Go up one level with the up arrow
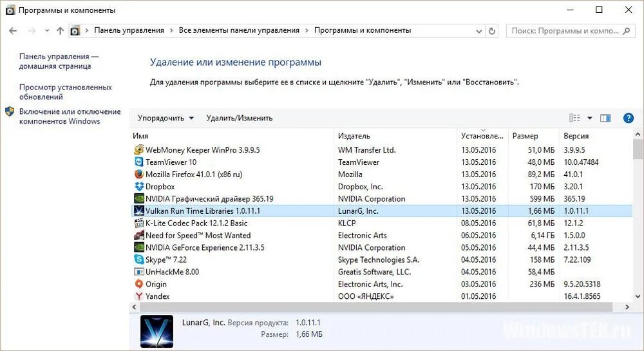644x351 pixels. tap(60, 31)
